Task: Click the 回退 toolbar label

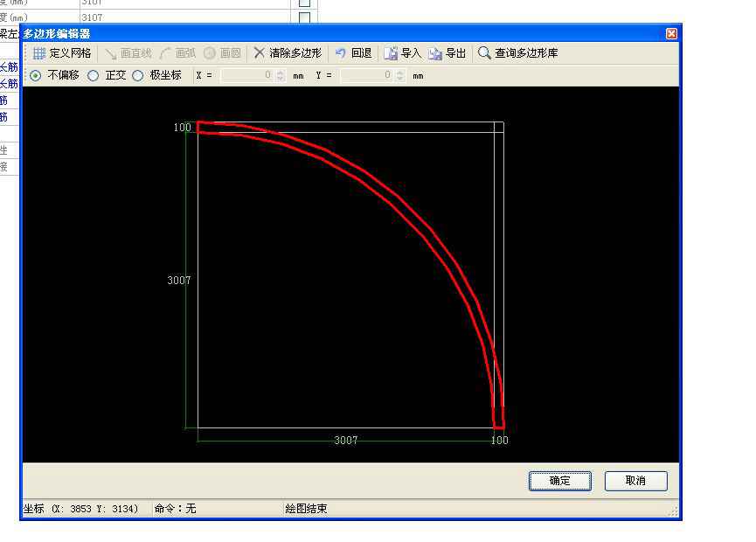Action: tap(361, 53)
